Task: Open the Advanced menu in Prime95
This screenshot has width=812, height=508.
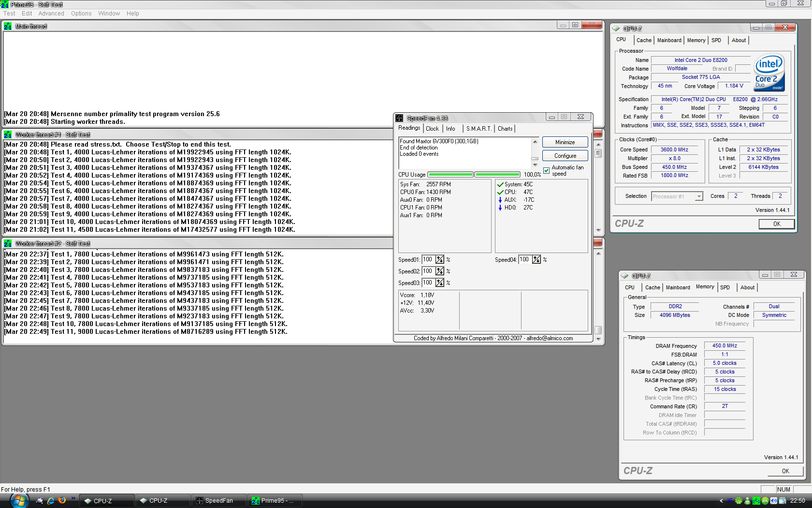Action: coord(51,14)
